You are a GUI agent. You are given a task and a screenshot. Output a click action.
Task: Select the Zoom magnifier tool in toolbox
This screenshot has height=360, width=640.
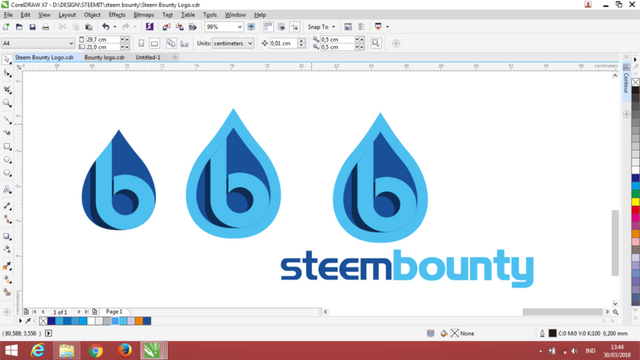7,103
